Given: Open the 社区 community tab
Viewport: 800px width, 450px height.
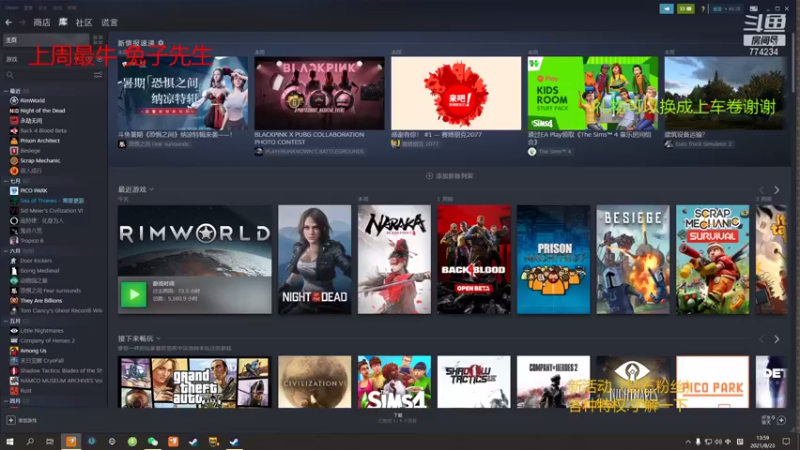Looking at the screenshot, I should click(84, 22).
